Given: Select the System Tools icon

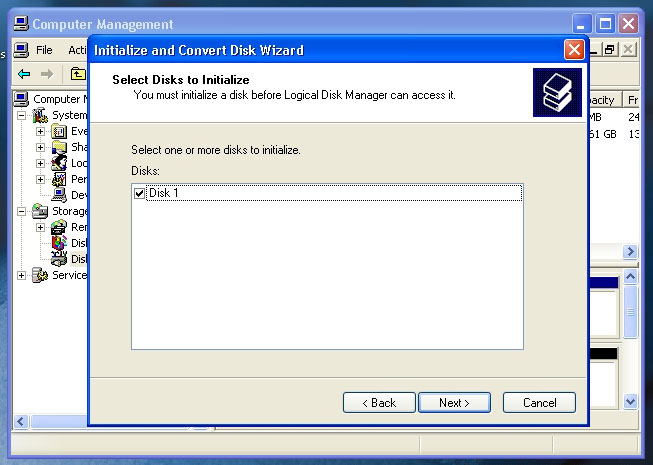Looking at the screenshot, I should 40,115.
